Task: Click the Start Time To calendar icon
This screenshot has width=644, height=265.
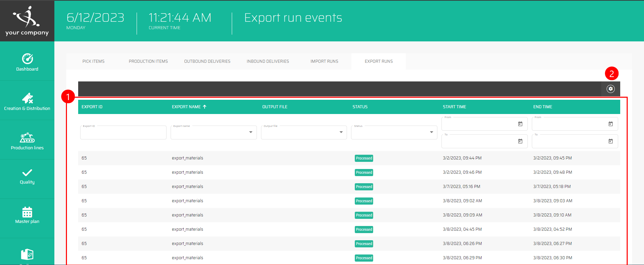Action: [520, 141]
